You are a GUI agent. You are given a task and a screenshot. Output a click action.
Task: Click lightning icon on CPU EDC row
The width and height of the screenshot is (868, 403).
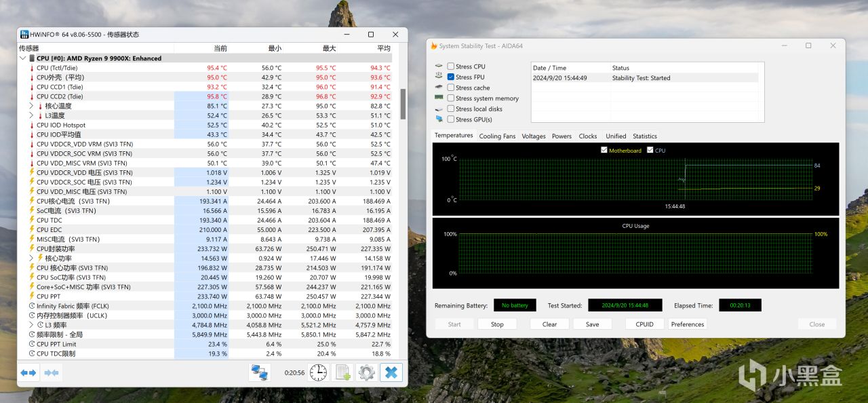click(x=31, y=229)
